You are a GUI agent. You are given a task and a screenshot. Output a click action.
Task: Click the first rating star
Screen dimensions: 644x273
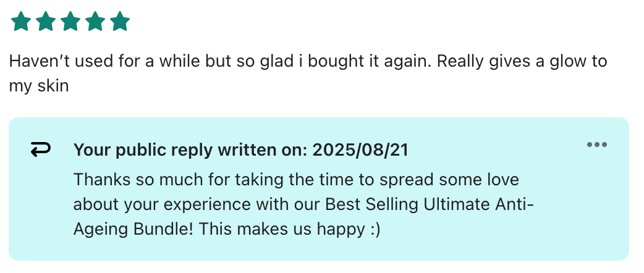(x=21, y=22)
